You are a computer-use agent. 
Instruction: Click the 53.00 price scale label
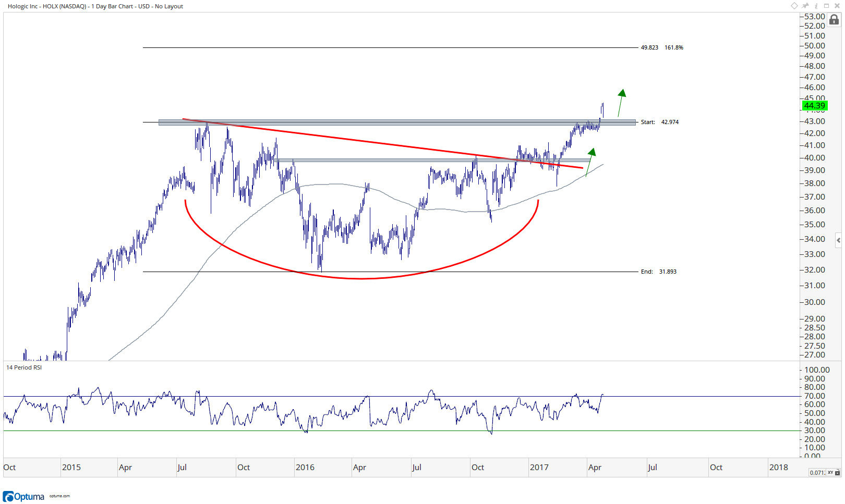(815, 17)
